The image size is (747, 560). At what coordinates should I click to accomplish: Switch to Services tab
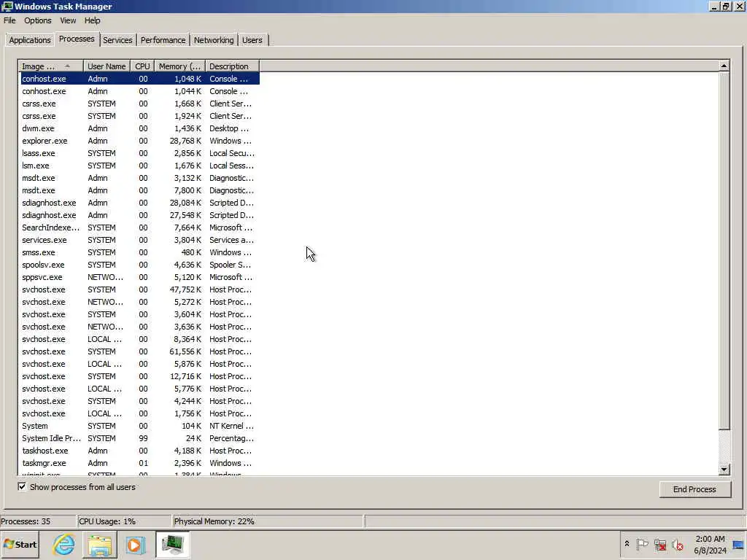tap(117, 40)
